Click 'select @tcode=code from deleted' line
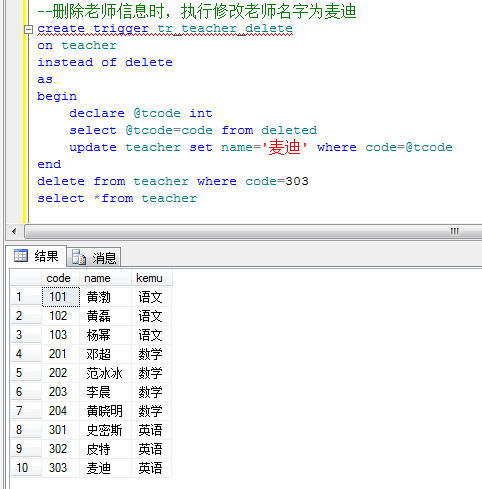 (x=193, y=130)
